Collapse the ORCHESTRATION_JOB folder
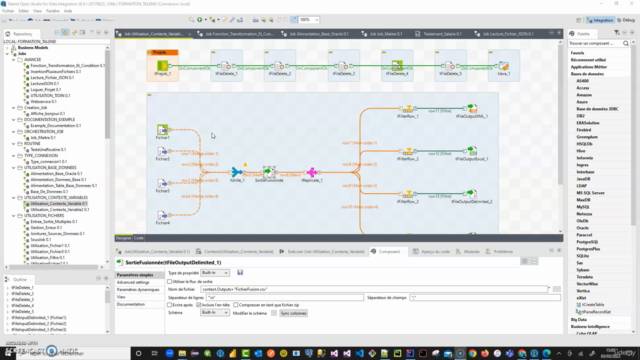 point(13,132)
